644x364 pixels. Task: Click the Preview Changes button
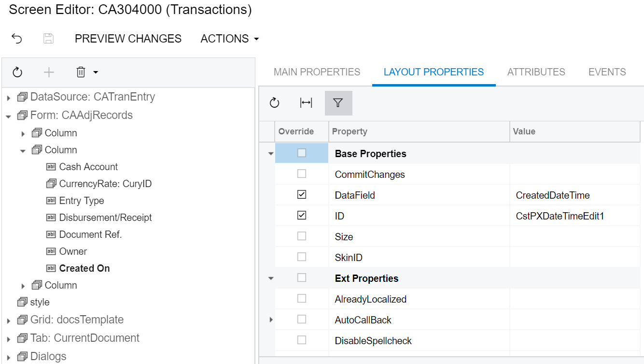click(128, 39)
